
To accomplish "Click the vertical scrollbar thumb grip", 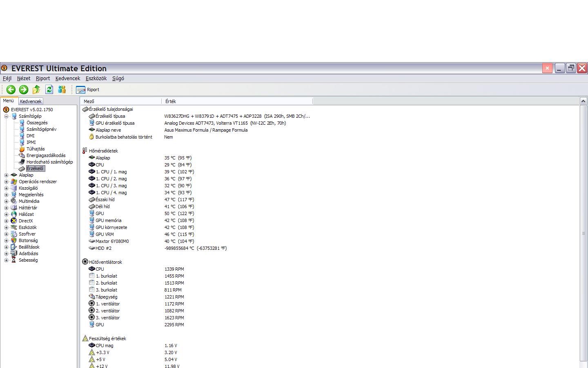I will coord(583,233).
